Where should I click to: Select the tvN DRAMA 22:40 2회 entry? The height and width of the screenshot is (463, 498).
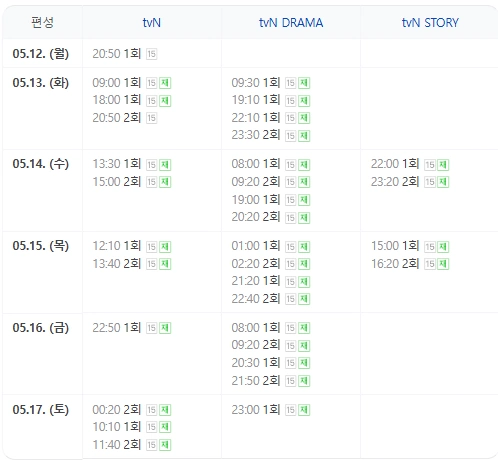tap(271, 299)
